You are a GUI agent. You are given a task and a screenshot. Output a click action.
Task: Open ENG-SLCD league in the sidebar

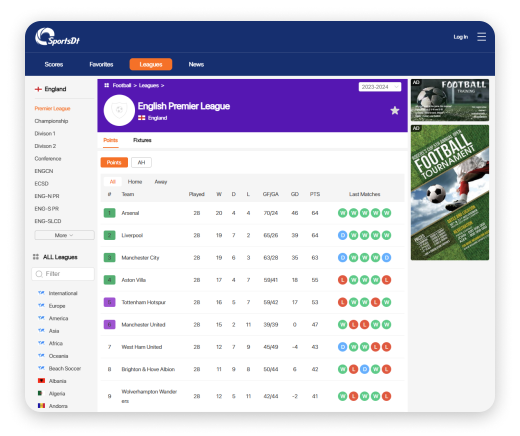click(48, 221)
